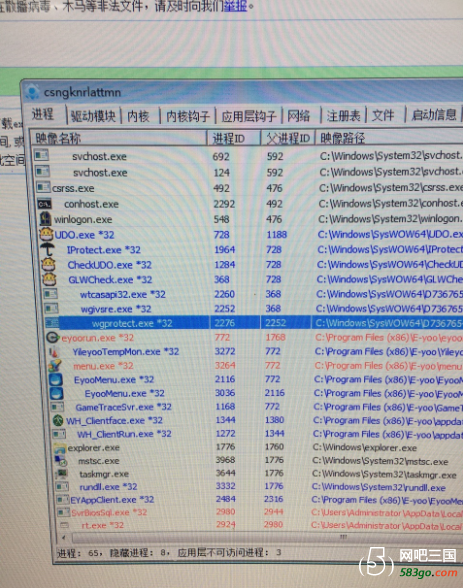The image size is (463, 588).
Task: Click the explorer.exe folder icon
Action: click(x=59, y=447)
